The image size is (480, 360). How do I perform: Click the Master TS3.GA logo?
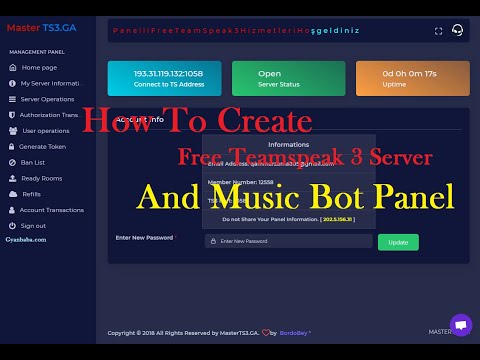pyautogui.click(x=42, y=28)
